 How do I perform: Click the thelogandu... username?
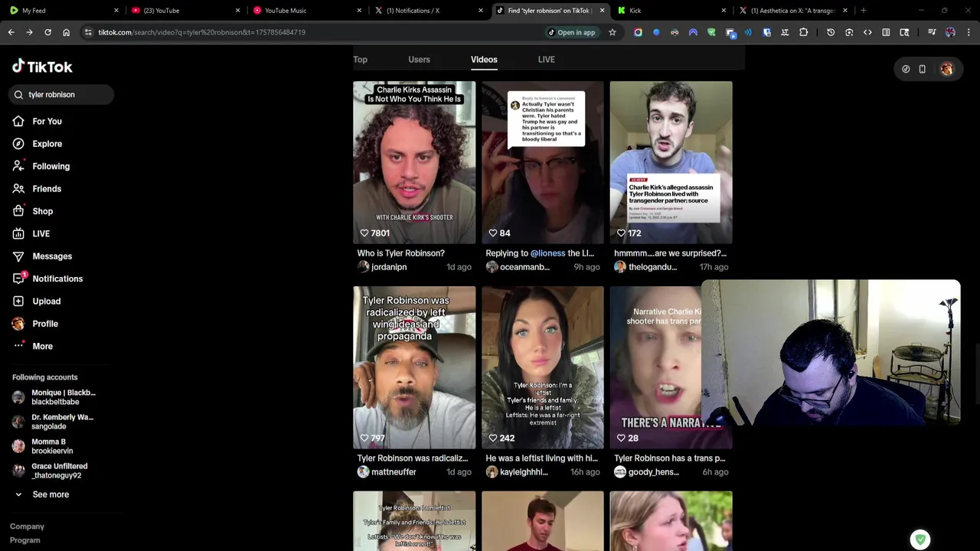(x=653, y=267)
